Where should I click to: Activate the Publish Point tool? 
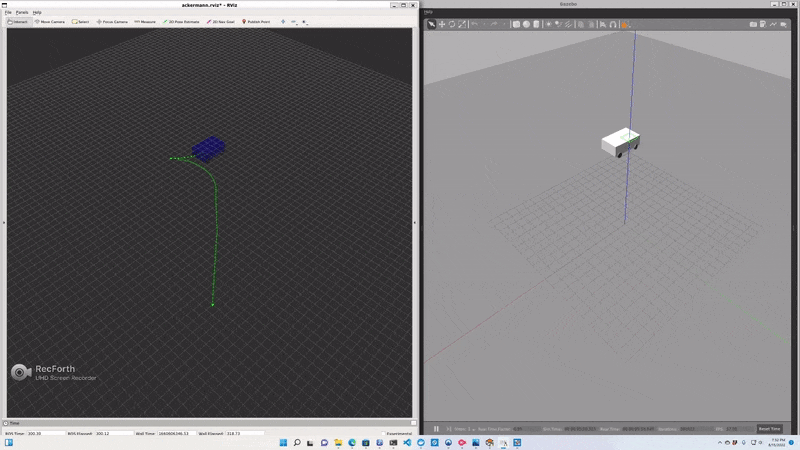click(256, 21)
